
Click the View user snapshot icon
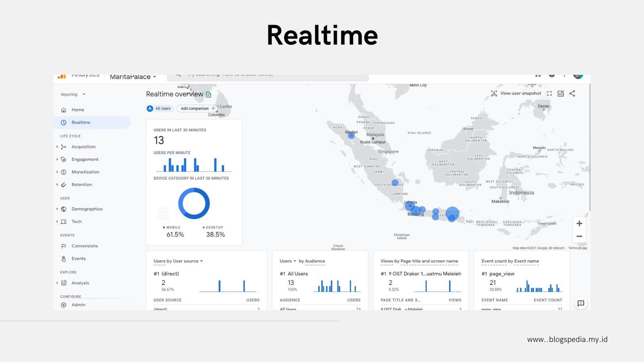pyautogui.click(x=494, y=94)
